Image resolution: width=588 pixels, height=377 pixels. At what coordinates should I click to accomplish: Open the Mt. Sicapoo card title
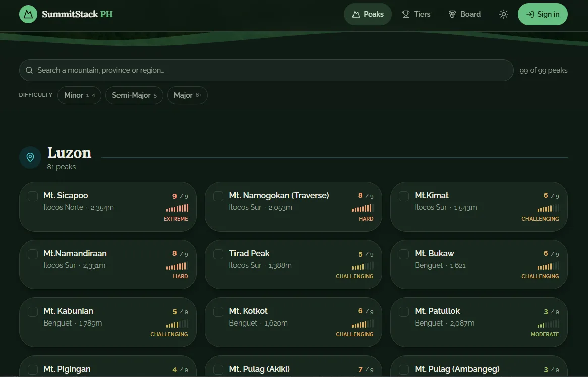coord(66,195)
